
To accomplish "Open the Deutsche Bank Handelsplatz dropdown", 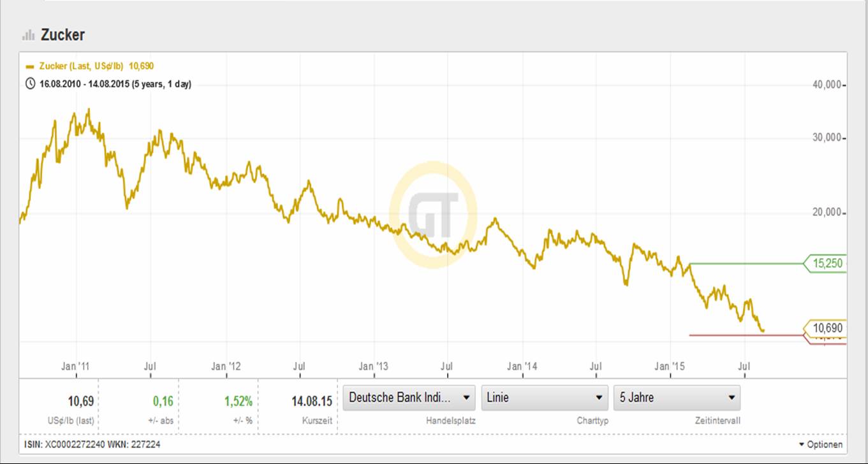I will coord(409,398).
